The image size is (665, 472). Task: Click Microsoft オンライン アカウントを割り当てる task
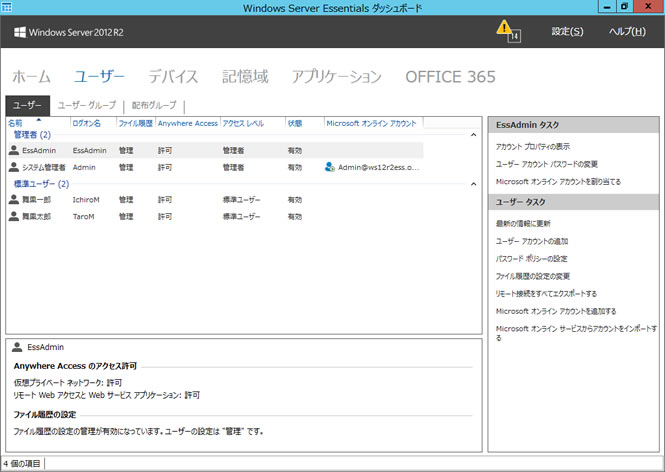pos(559,182)
